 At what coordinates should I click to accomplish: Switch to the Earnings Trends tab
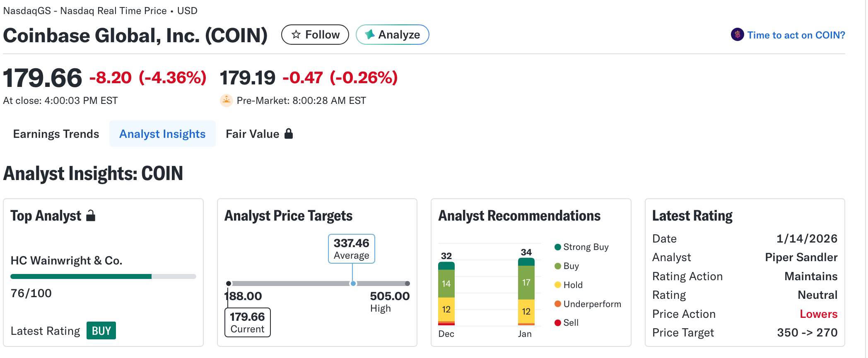tap(56, 134)
